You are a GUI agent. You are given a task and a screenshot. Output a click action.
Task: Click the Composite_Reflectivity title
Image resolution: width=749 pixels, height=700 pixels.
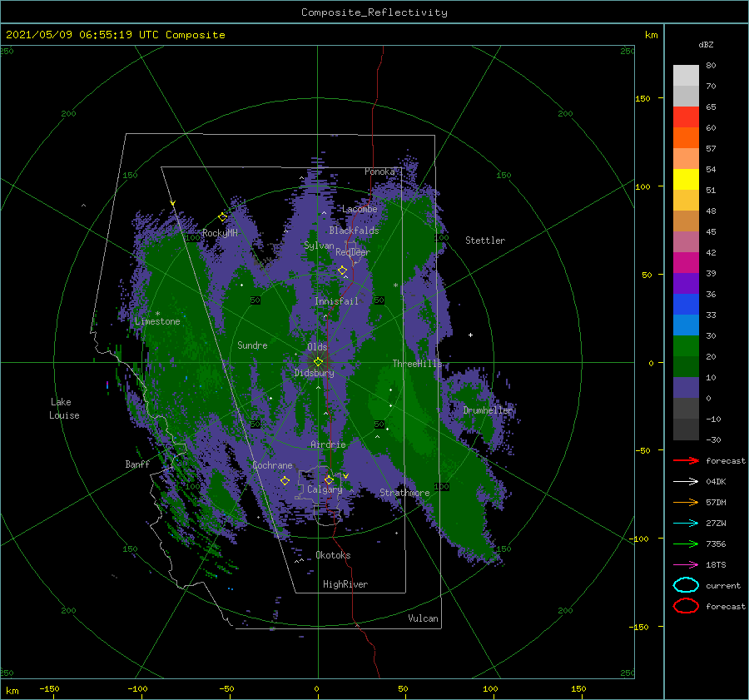[x=374, y=12]
